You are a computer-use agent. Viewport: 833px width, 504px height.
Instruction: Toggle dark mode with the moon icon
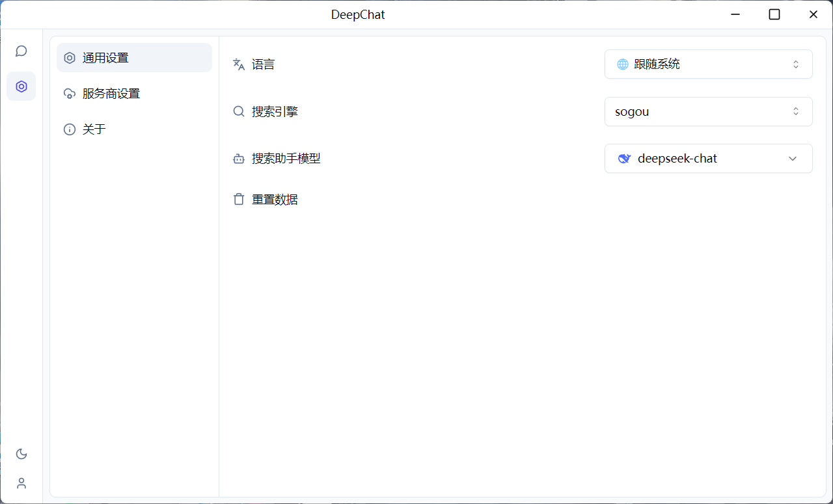[x=21, y=454]
